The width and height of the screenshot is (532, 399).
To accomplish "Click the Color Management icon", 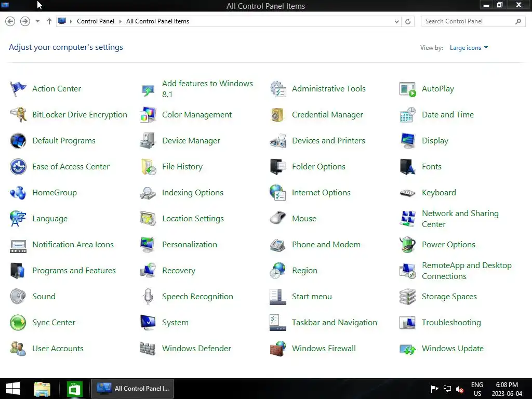I will pos(148,115).
